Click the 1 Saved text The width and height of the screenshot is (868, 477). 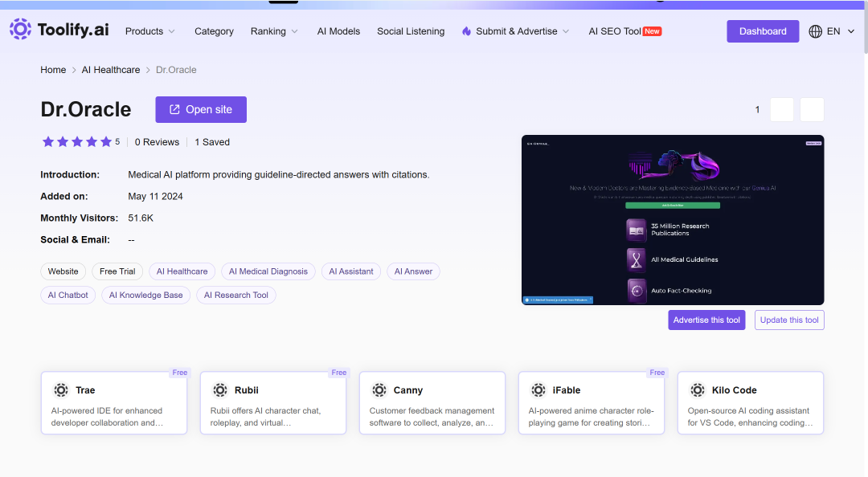(212, 142)
